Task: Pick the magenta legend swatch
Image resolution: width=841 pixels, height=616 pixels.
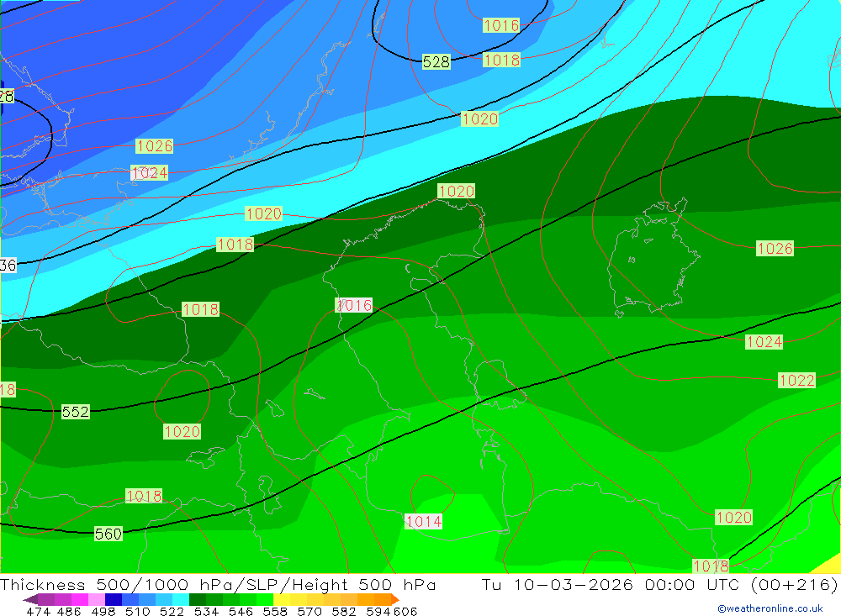Action: [78, 599]
